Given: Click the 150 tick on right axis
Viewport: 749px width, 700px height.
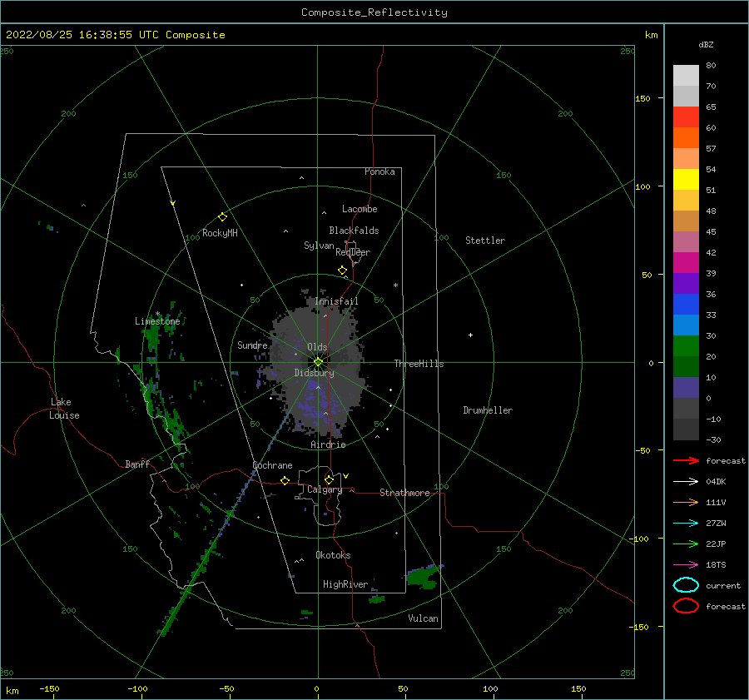Looking at the screenshot, I should click(642, 98).
